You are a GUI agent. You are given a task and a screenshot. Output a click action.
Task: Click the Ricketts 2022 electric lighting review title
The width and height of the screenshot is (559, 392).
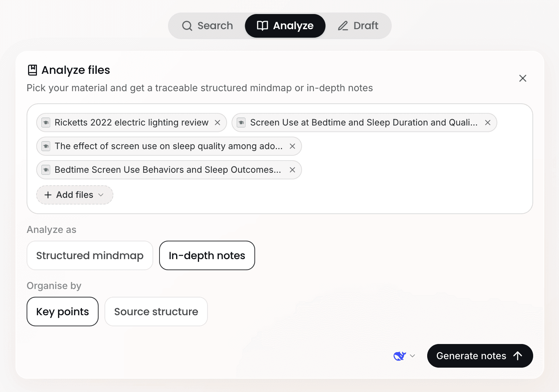[131, 123]
